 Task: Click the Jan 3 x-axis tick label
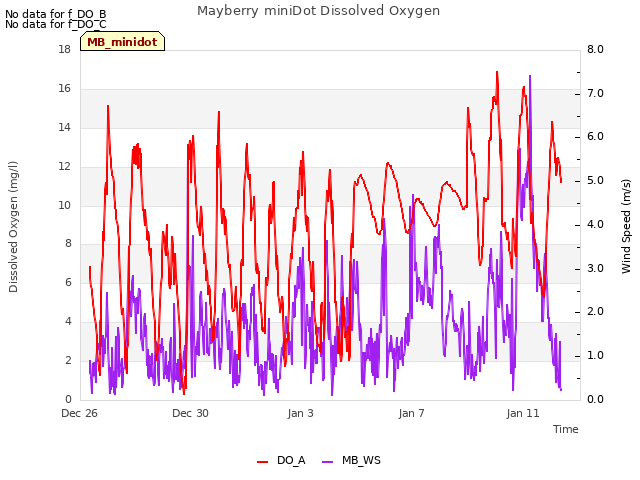(x=301, y=413)
